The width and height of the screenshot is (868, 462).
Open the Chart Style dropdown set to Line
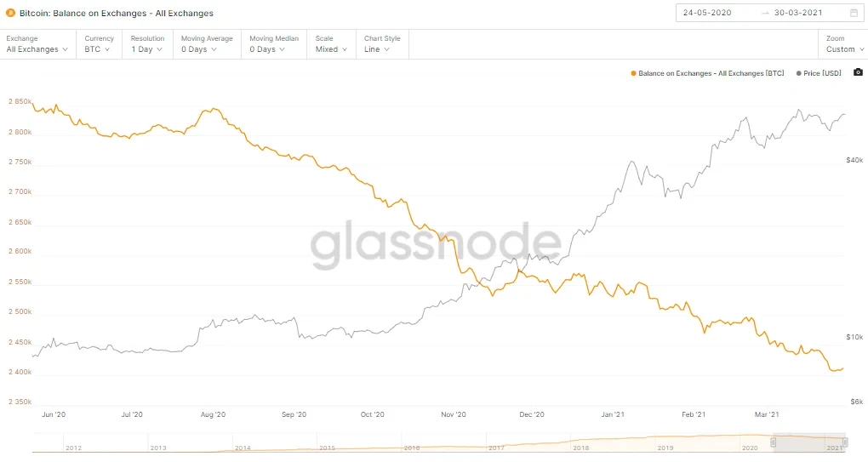point(379,49)
